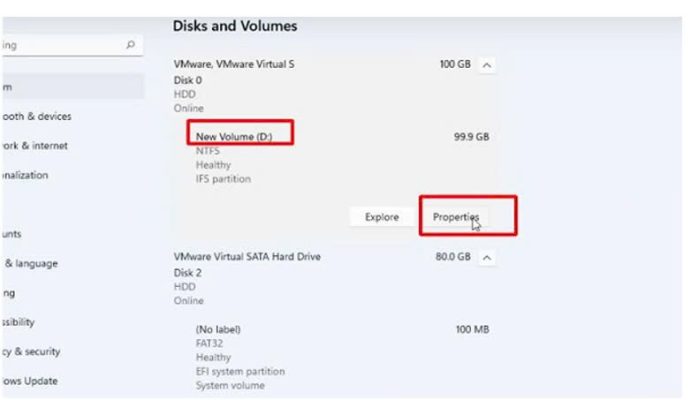691x400 pixels.
Task: Open Accounts settings section
Action: point(11,234)
